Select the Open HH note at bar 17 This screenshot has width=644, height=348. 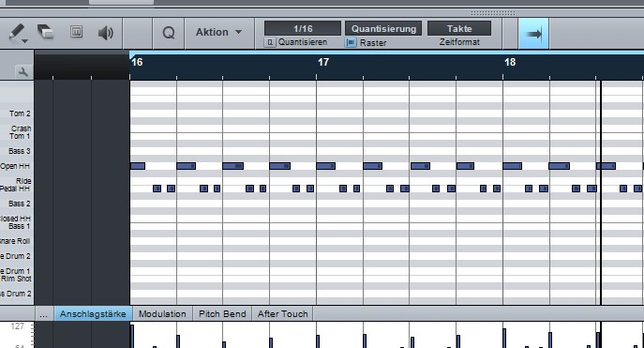point(325,166)
